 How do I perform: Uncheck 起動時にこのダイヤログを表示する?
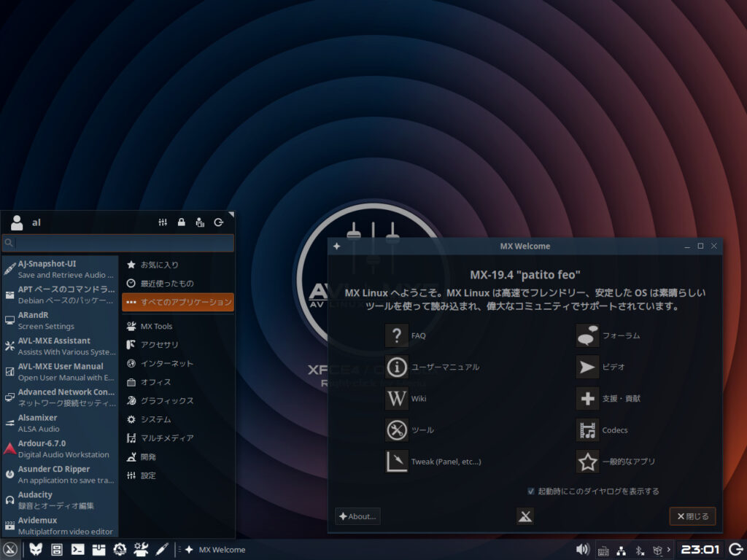pyautogui.click(x=530, y=491)
